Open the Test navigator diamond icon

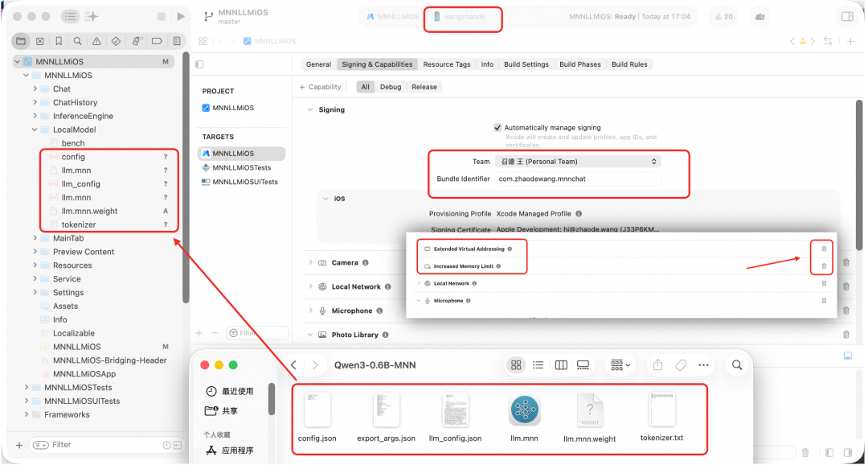[116, 41]
